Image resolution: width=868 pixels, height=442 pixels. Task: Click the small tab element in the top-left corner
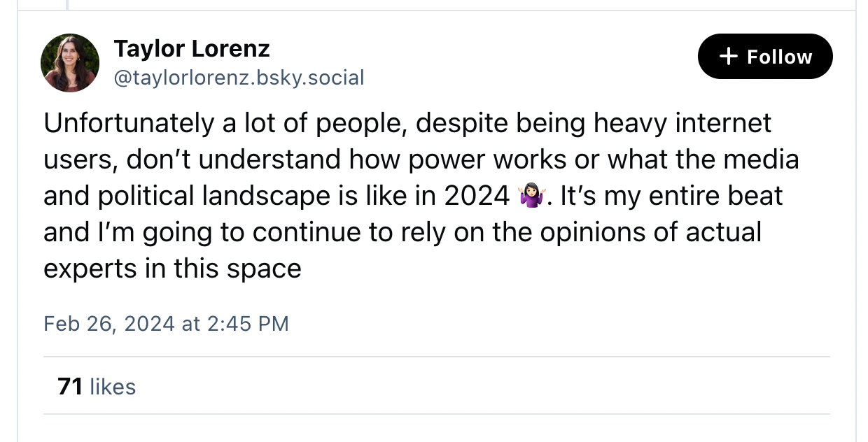(x=42, y=6)
